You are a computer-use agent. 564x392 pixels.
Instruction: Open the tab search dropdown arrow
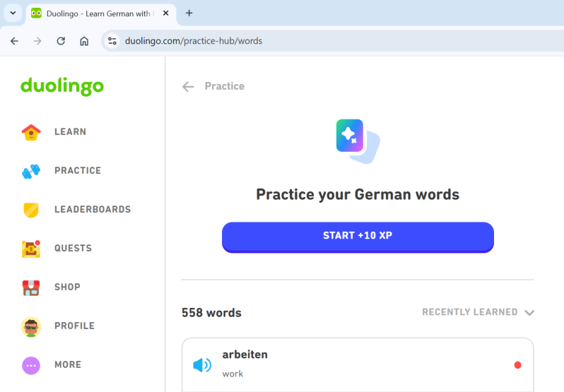(13, 13)
